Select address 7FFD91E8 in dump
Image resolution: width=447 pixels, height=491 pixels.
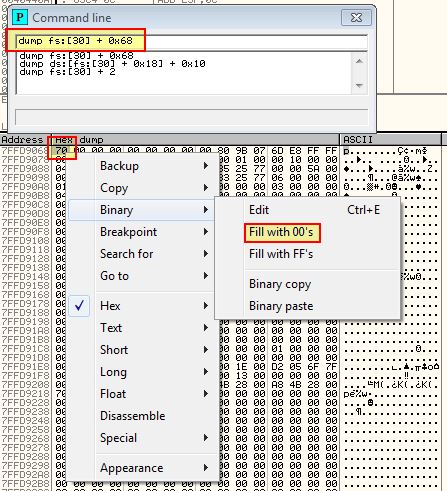click(x=25, y=367)
